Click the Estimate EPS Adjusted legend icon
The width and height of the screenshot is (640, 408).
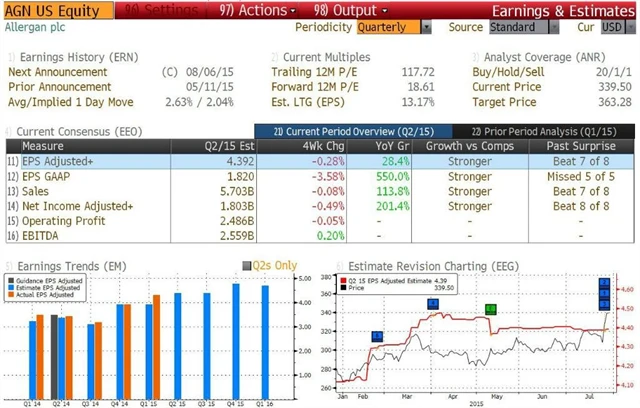pyautogui.click(x=14, y=289)
